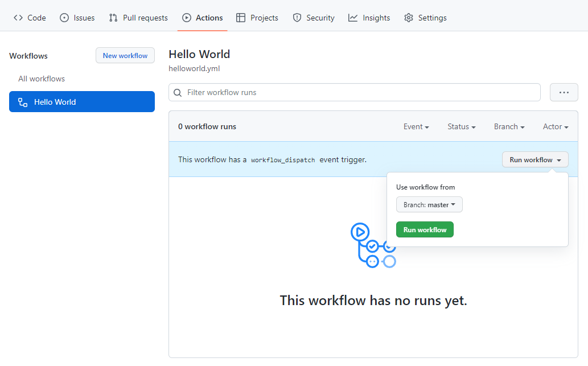Viewport: 588px width, 366px height.
Task: Click the workflow icon beside Hello World
Action: [23, 102]
